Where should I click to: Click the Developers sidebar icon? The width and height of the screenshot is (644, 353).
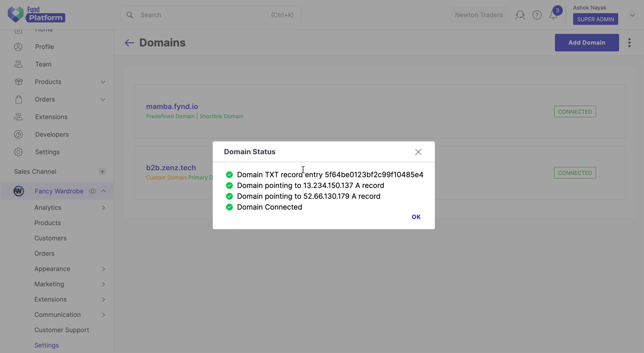[18, 135]
